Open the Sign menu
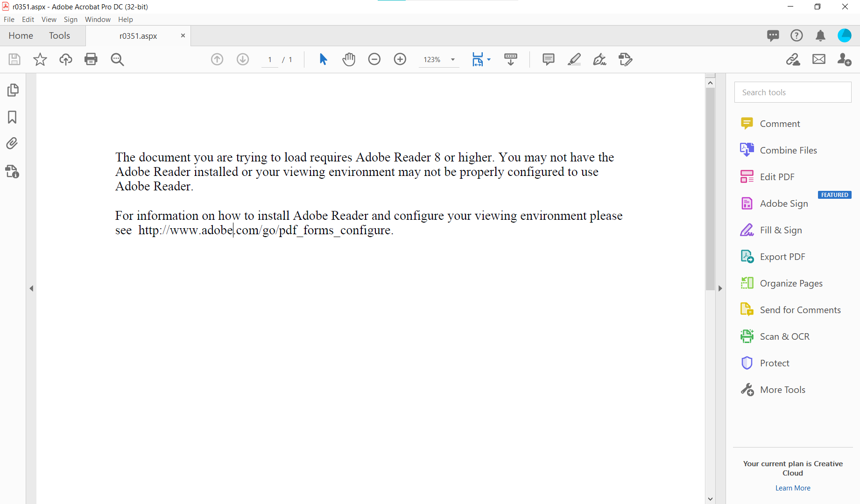Image resolution: width=860 pixels, height=504 pixels. [70, 19]
